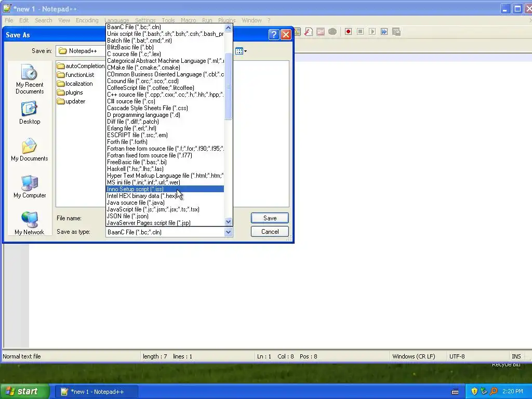Select the autoCompletion folder

click(81, 66)
